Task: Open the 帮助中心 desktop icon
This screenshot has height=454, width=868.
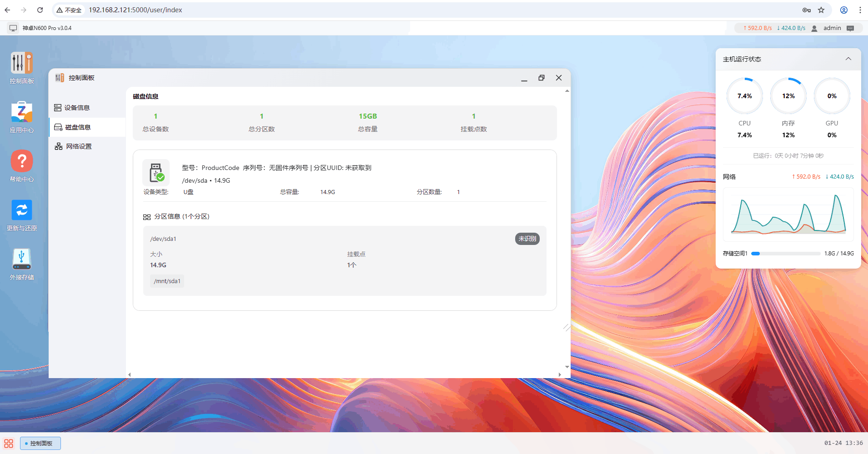Action: 22,166
